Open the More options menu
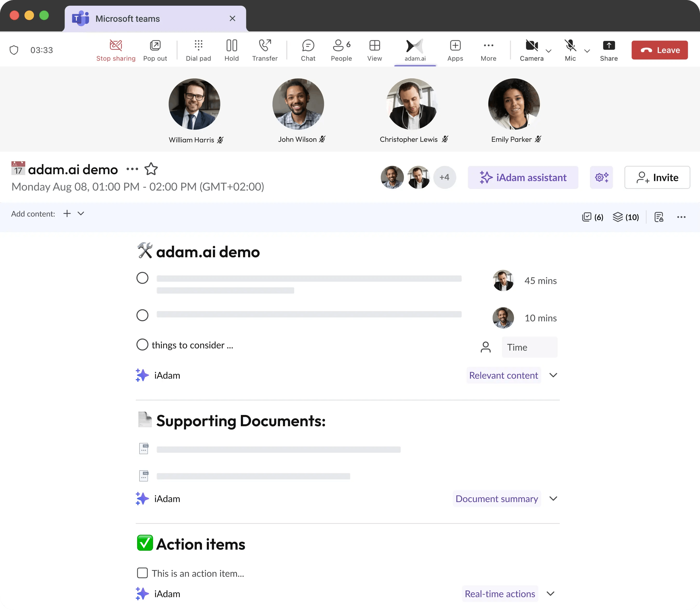This screenshot has height=610, width=700. (488, 50)
